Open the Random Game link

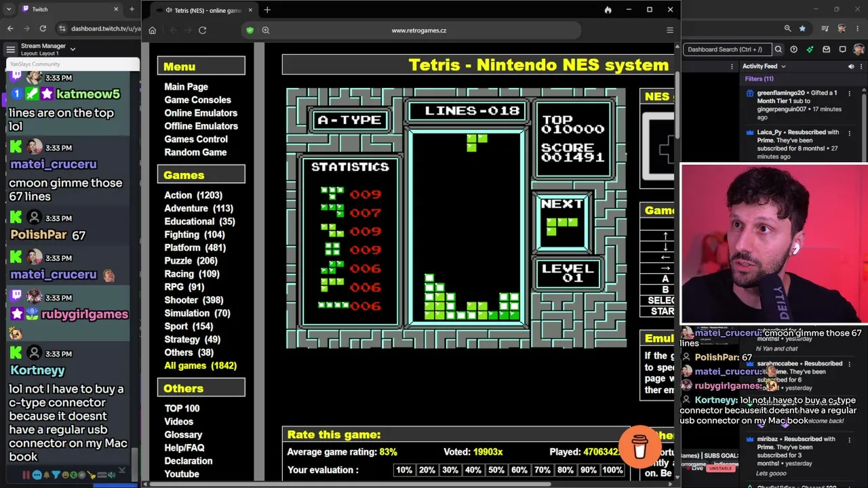[x=195, y=152]
